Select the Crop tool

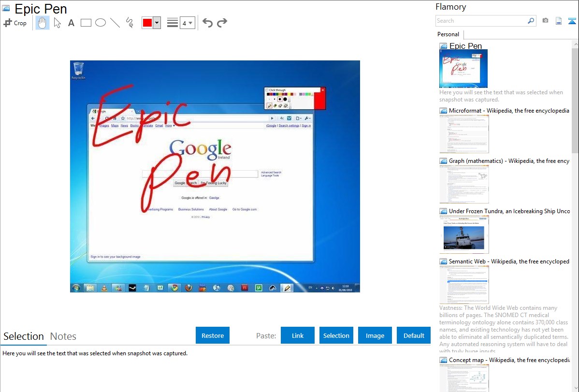coord(15,23)
